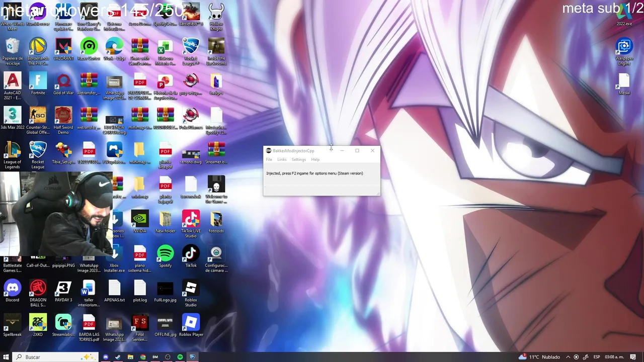Screen dimensions: 644x362
Task: Select the TikTok LIVE Studio desktop icon
Action: pos(191,224)
